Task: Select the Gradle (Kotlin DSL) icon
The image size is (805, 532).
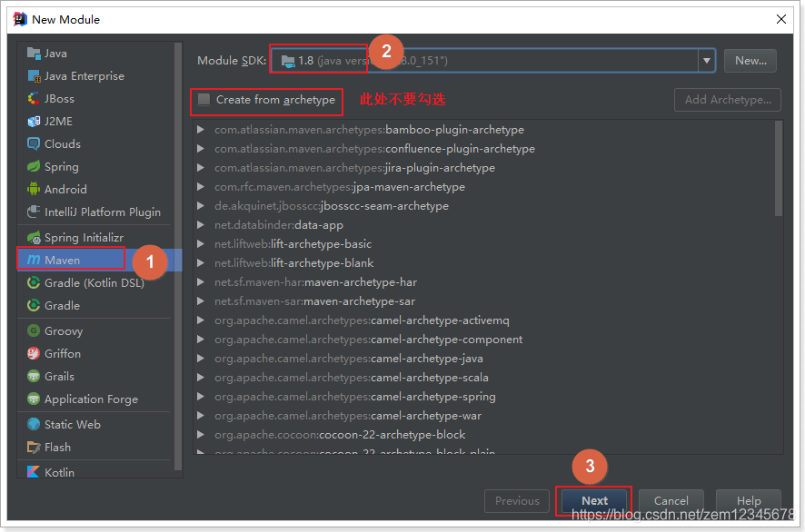Action: click(34, 282)
